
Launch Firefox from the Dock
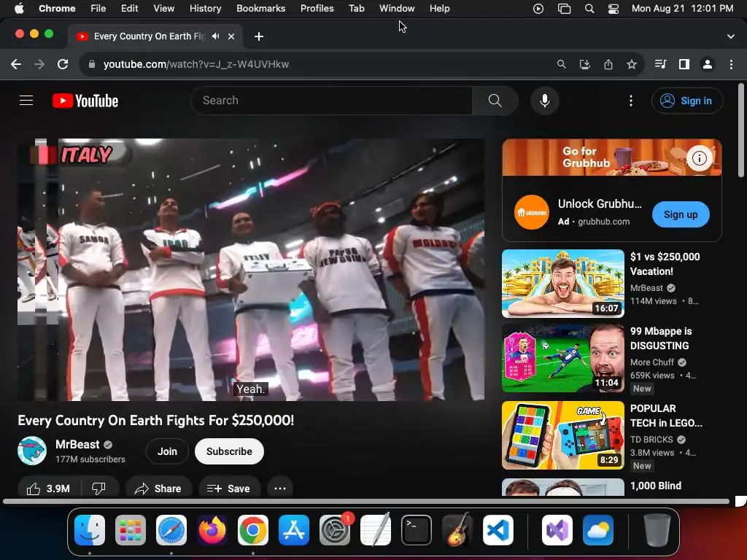212,530
